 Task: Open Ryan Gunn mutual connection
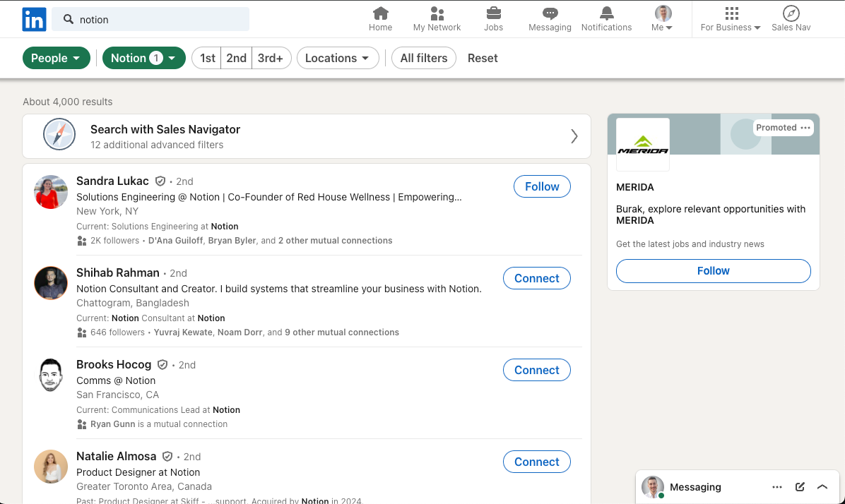[x=112, y=424]
